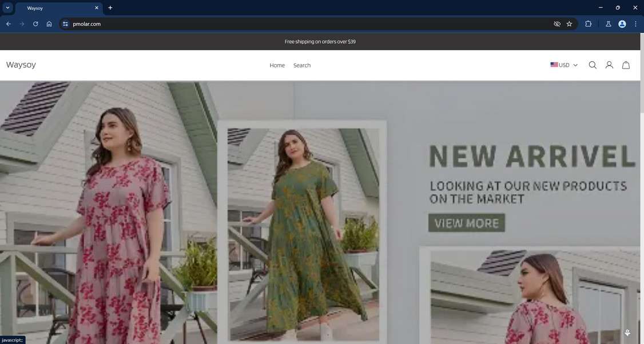The width and height of the screenshot is (644, 344).
Task: Click the NEW ARRIVEL banner heading
Action: coord(532,157)
